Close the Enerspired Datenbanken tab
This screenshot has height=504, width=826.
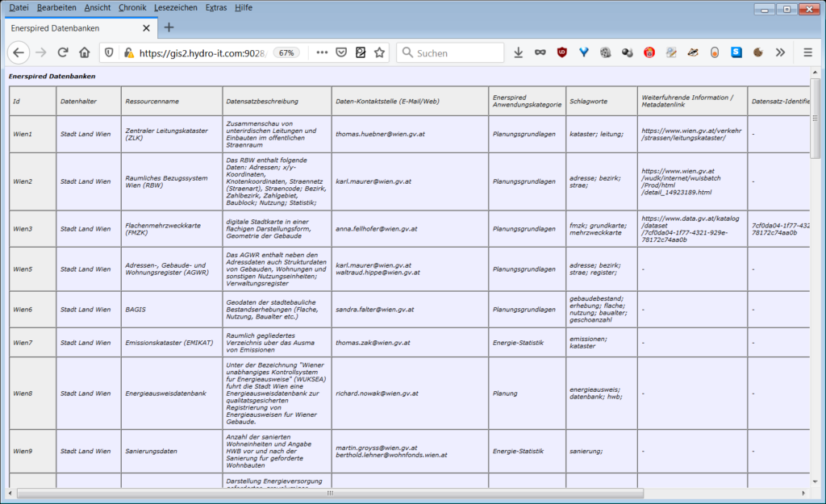147,28
